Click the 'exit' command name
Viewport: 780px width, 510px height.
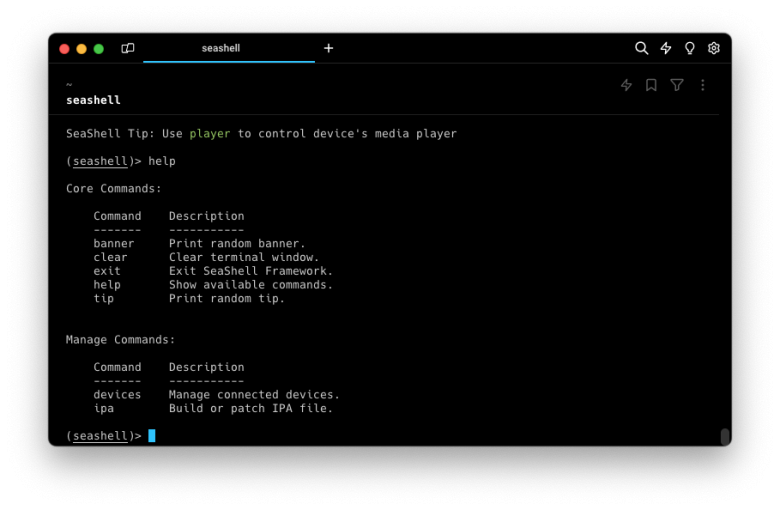107,271
